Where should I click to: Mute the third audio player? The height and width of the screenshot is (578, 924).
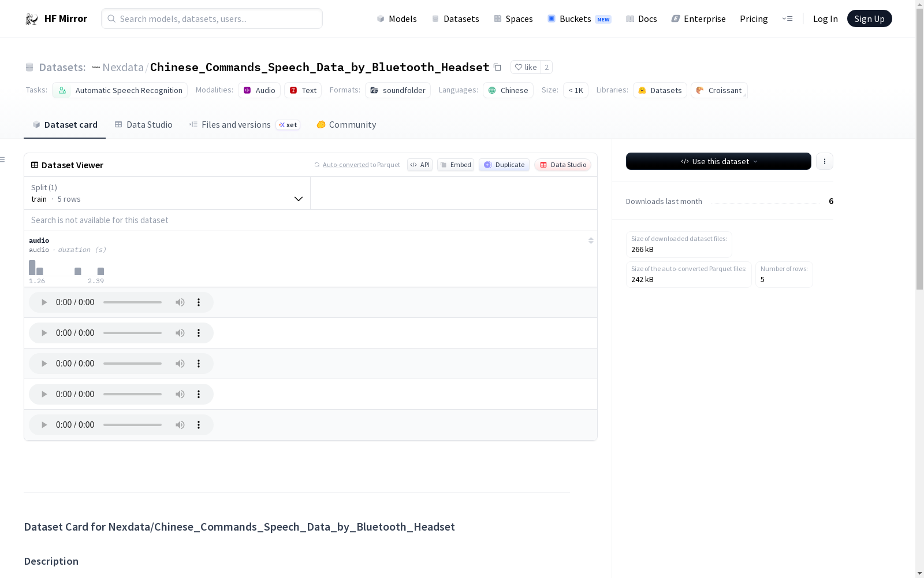(180, 364)
